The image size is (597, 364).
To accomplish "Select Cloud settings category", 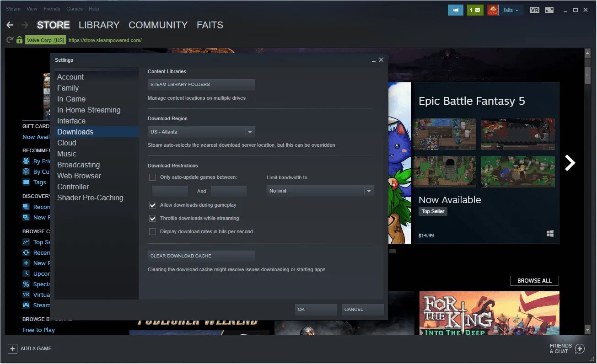I will pyautogui.click(x=97, y=143).
